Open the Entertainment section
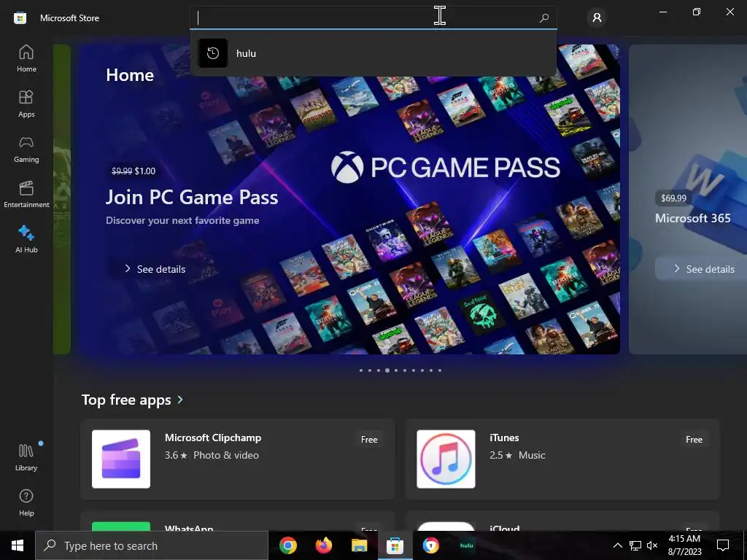 pos(26,194)
